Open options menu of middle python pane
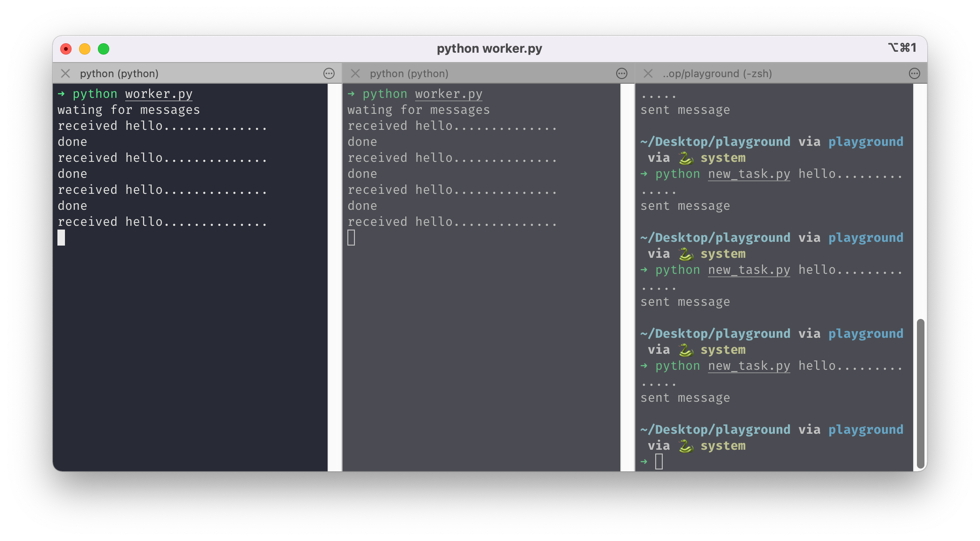 [622, 73]
